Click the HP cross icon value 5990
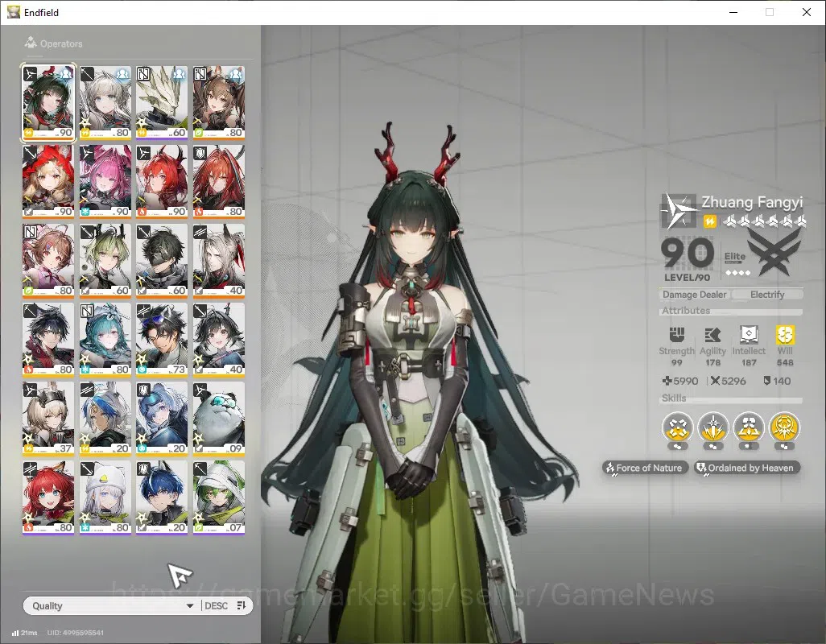Image resolution: width=826 pixels, height=644 pixels. 680,381
